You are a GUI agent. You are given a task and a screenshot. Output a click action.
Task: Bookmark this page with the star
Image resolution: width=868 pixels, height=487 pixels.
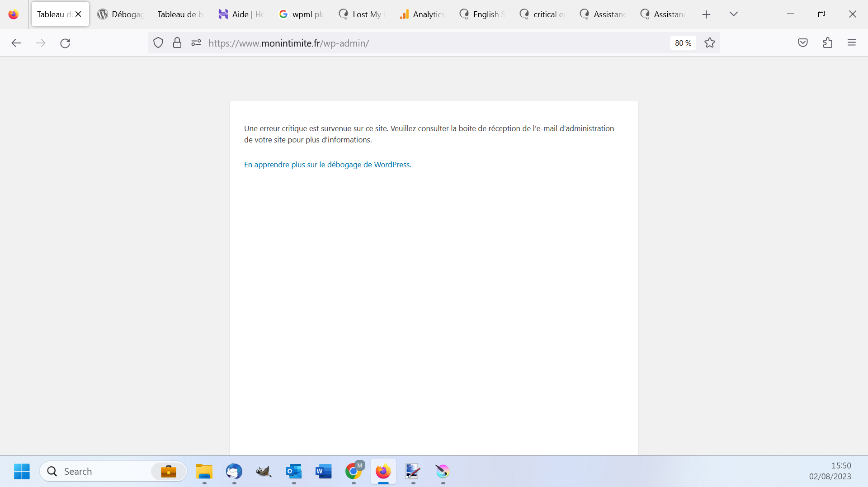(x=710, y=43)
